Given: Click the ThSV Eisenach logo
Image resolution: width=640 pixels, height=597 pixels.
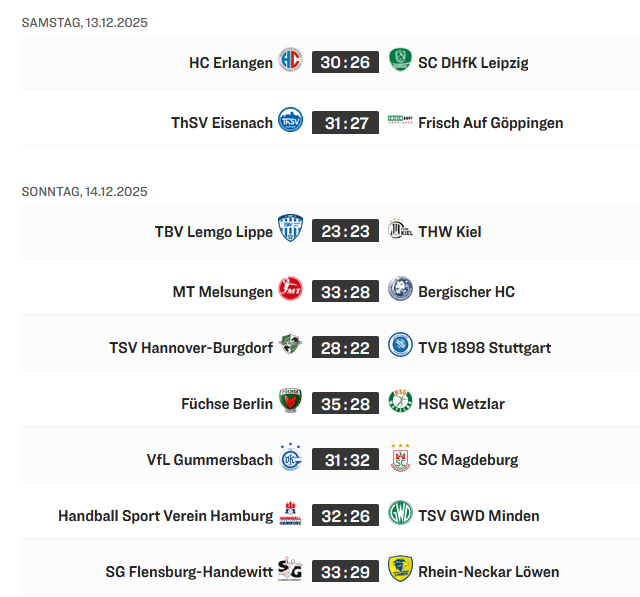Looking at the screenshot, I should [x=290, y=122].
